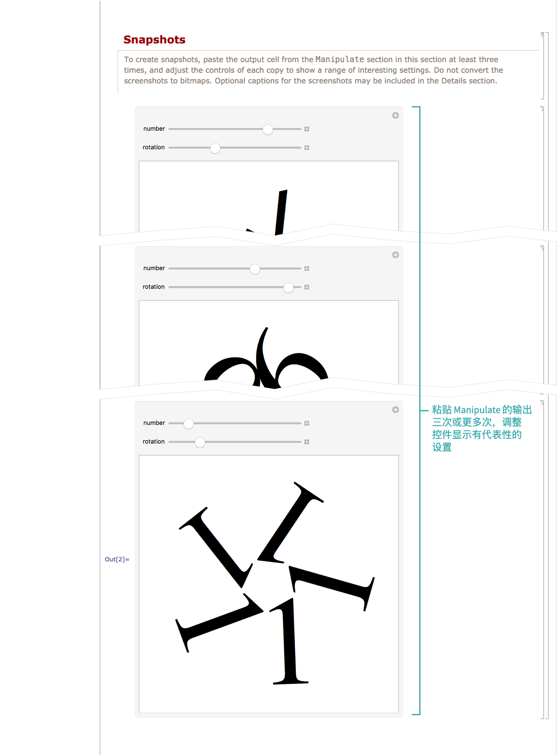The height and width of the screenshot is (756, 558).
Task: Click the Snapshots section heading
Action: pos(154,40)
